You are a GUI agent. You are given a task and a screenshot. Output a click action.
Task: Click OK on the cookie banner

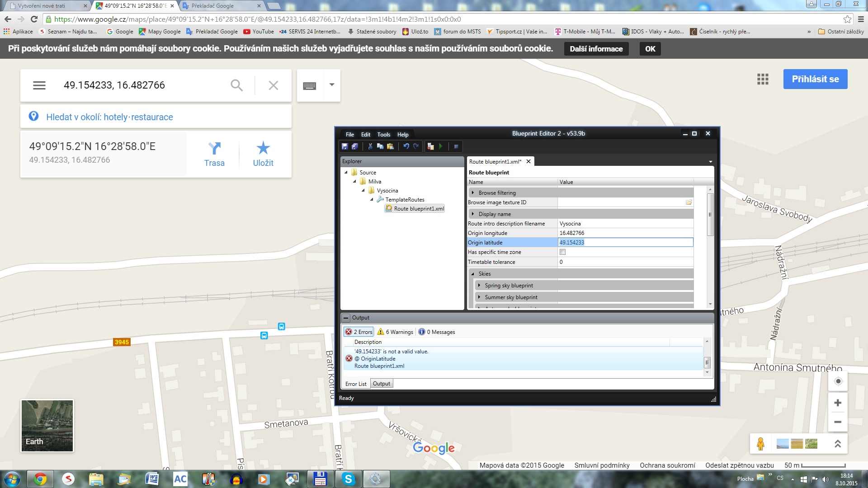[x=650, y=49]
